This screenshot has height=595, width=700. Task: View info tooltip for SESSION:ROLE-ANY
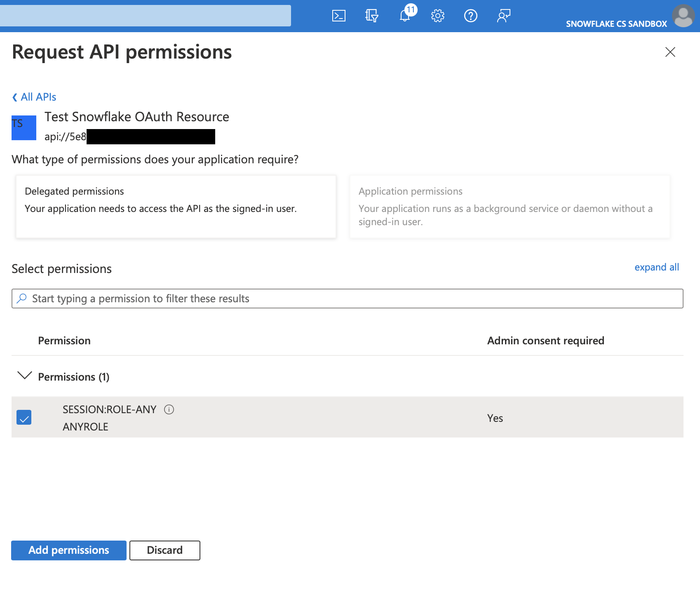click(169, 409)
